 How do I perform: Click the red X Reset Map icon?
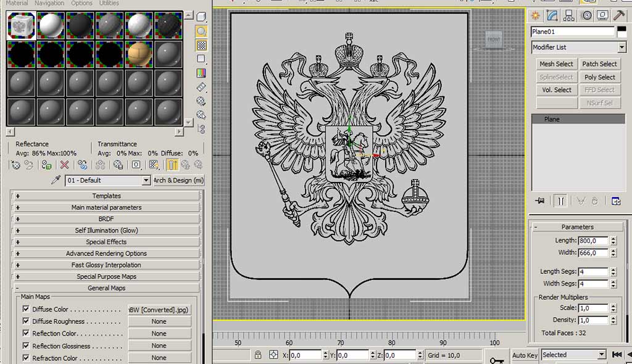pyautogui.click(x=64, y=165)
